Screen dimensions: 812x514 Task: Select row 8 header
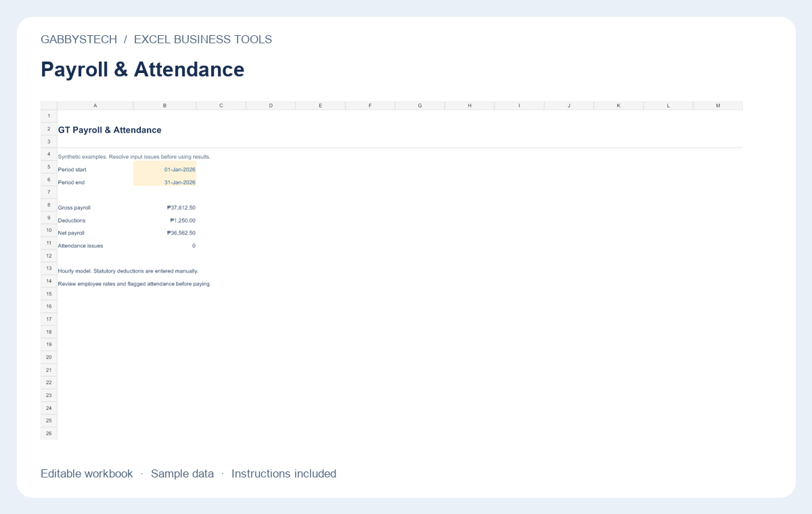click(x=49, y=205)
